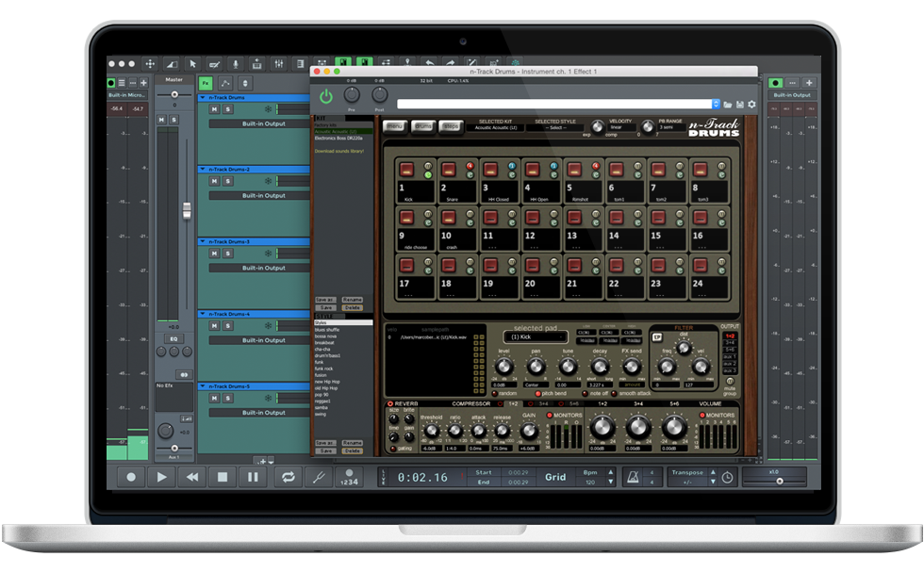Toggle loop playback mode
Viewport: 924px width, 573px height.
289,477
